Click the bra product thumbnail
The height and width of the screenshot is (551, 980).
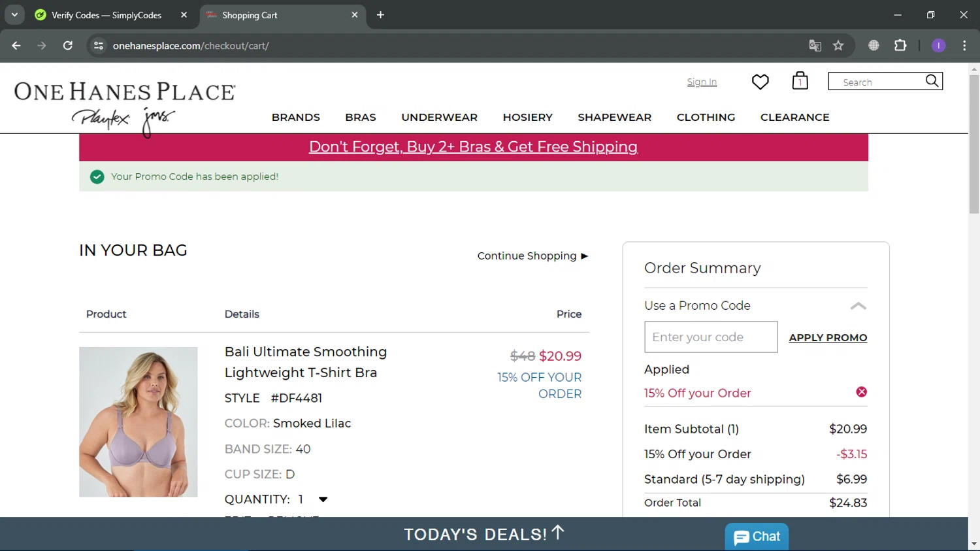(x=138, y=422)
